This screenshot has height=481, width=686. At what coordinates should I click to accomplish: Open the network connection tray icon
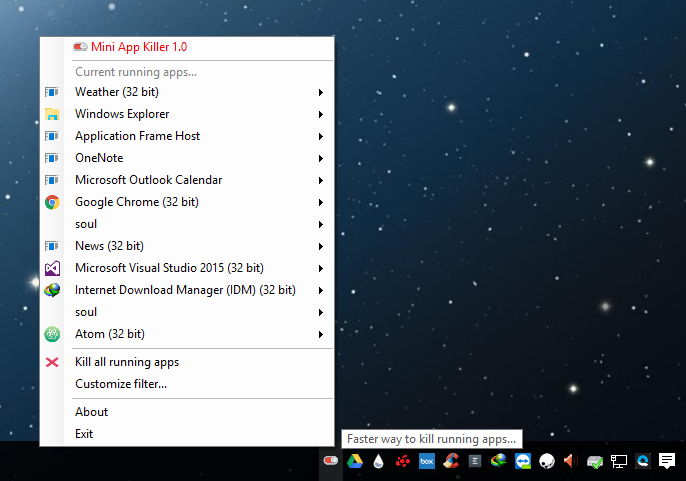click(619, 461)
